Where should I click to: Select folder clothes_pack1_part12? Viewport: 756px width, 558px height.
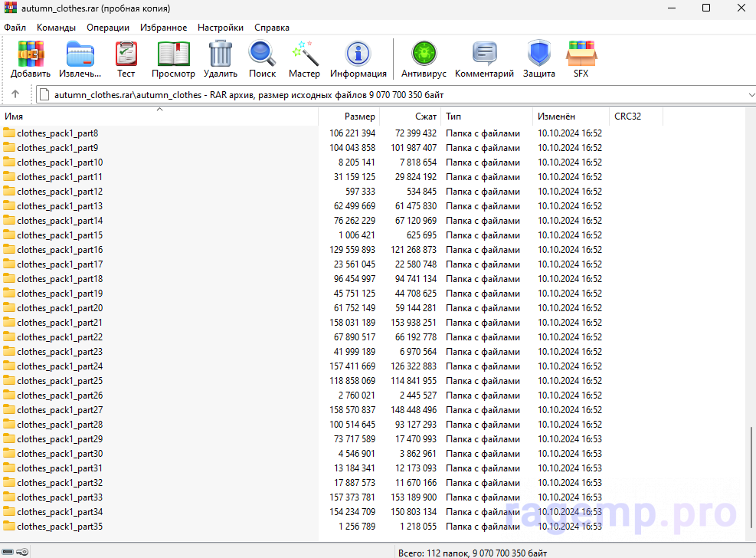[x=60, y=191]
